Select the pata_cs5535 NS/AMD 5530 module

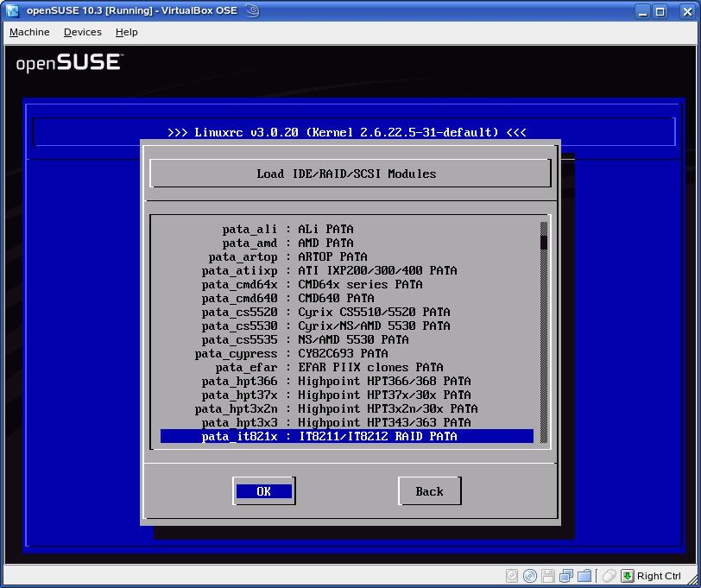tap(347, 340)
